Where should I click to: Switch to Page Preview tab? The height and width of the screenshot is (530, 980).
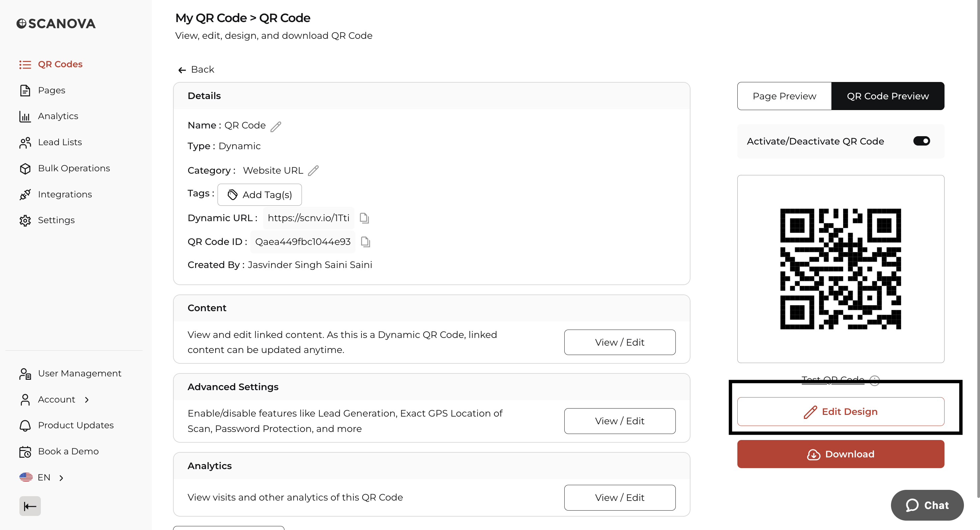[x=784, y=96]
